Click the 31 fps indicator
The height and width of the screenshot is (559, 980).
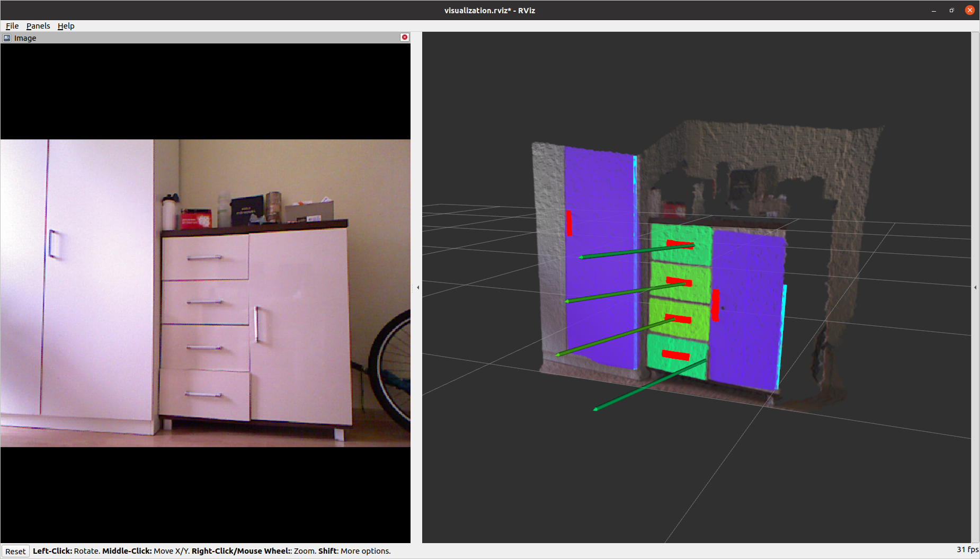pos(967,549)
